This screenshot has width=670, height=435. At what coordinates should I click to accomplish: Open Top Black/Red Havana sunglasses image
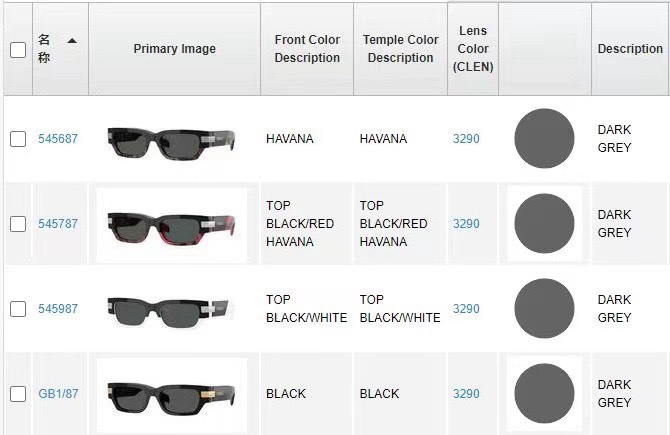point(171,226)
